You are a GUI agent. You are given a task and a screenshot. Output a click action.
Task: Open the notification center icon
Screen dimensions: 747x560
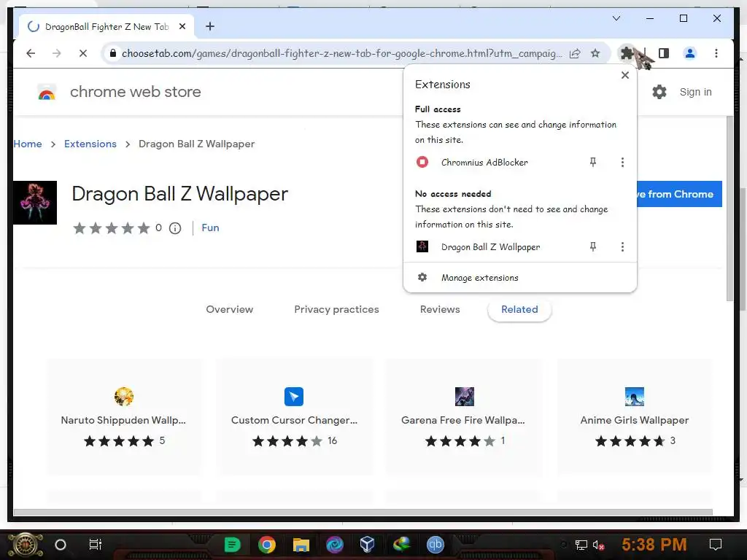pyautogui.click(x=716, y=544)
